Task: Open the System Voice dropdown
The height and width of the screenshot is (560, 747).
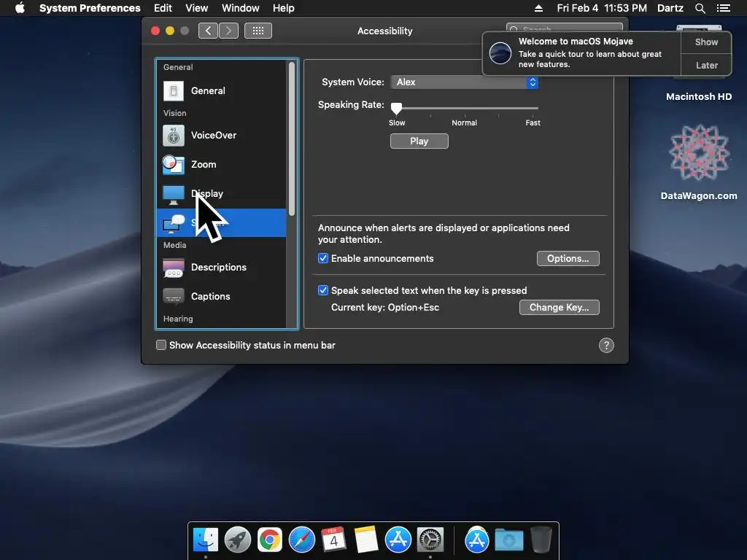Action: click(465, 82)
